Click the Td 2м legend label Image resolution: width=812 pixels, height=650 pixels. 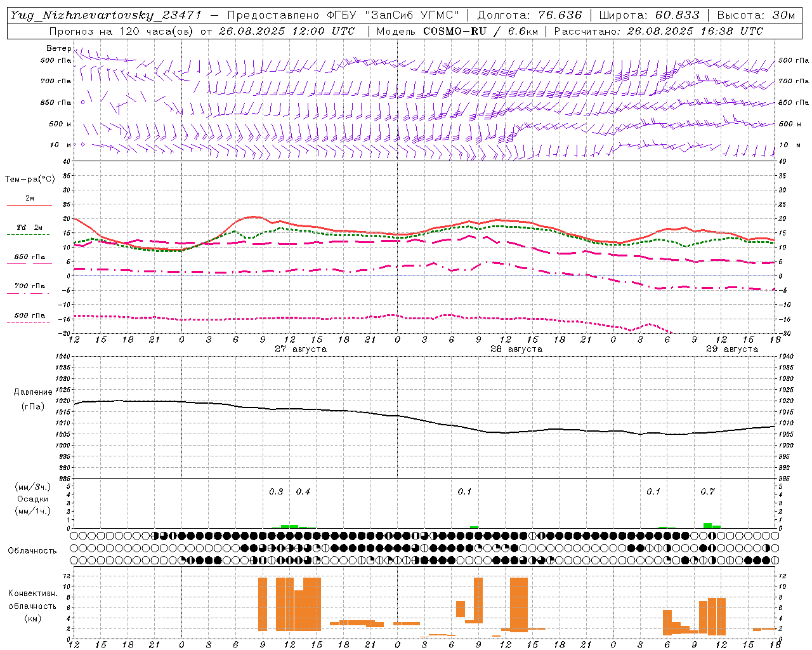coord(29,227)
